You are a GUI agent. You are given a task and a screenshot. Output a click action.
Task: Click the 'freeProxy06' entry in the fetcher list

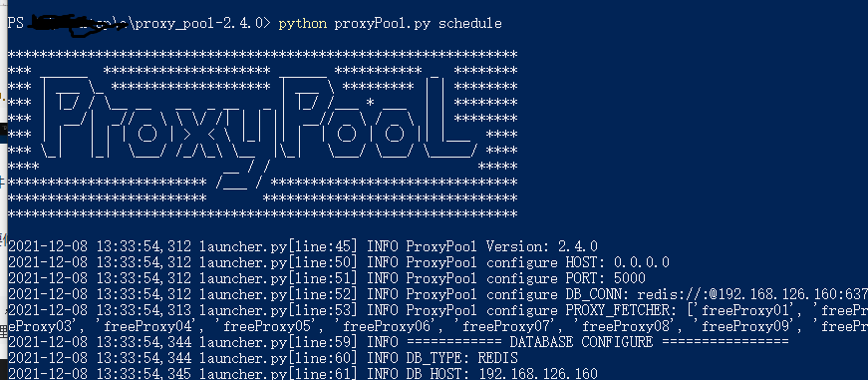387,326
